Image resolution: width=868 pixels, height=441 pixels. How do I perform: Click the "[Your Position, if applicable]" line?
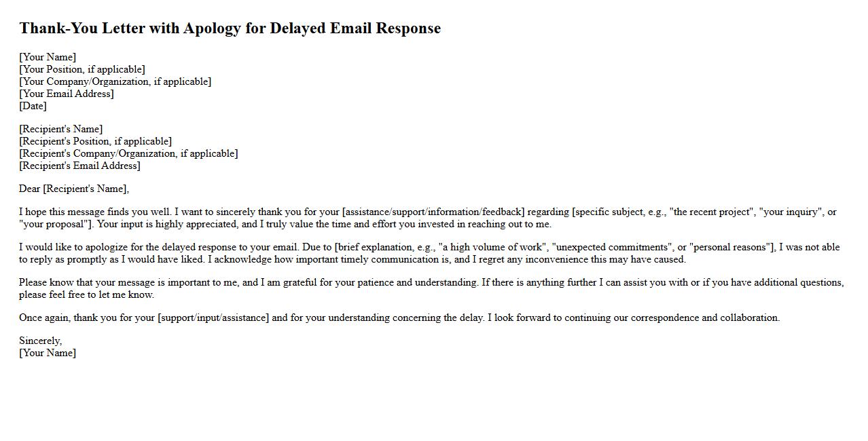82,69
